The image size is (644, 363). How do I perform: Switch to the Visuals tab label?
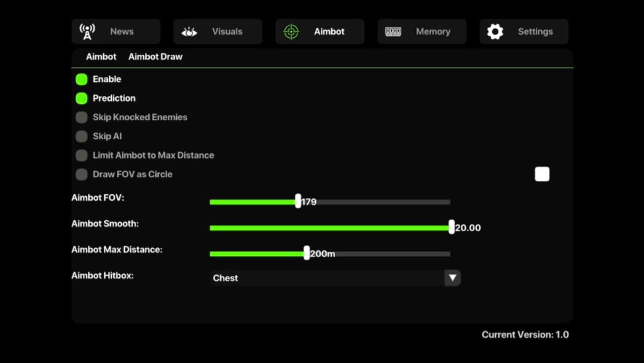227,31
